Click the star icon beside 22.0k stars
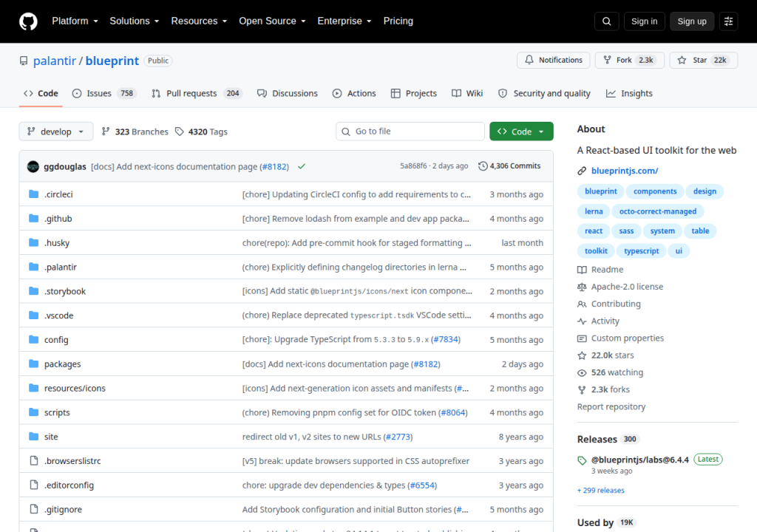The image size is (757, 532). (x=582, y=355)
